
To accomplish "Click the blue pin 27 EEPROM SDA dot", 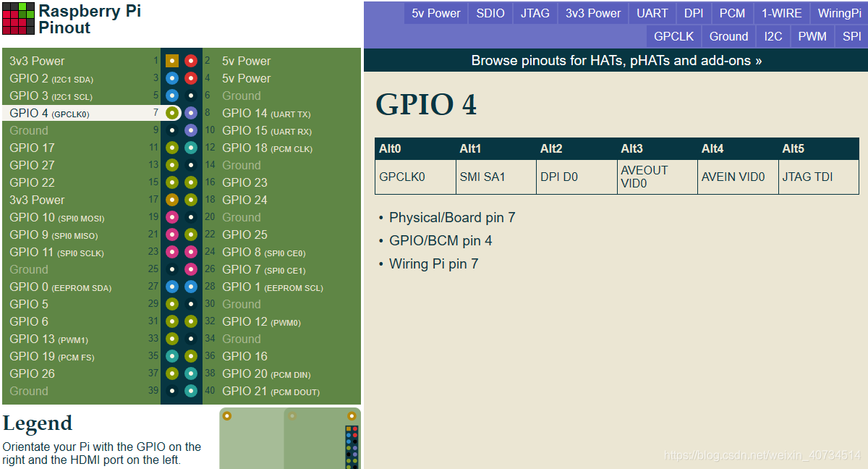I will click(x=172, y=287).
